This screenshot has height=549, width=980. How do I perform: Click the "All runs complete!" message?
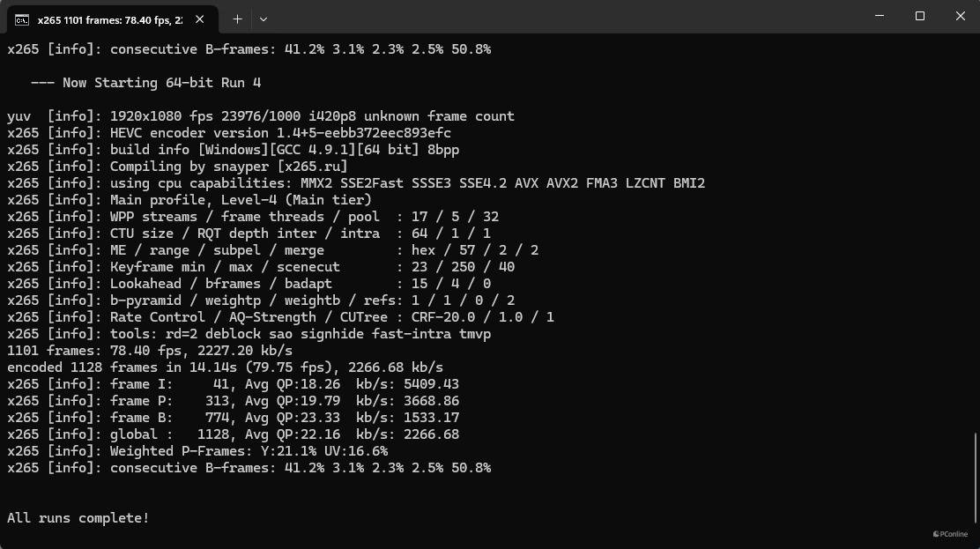[x=78, y=518]
